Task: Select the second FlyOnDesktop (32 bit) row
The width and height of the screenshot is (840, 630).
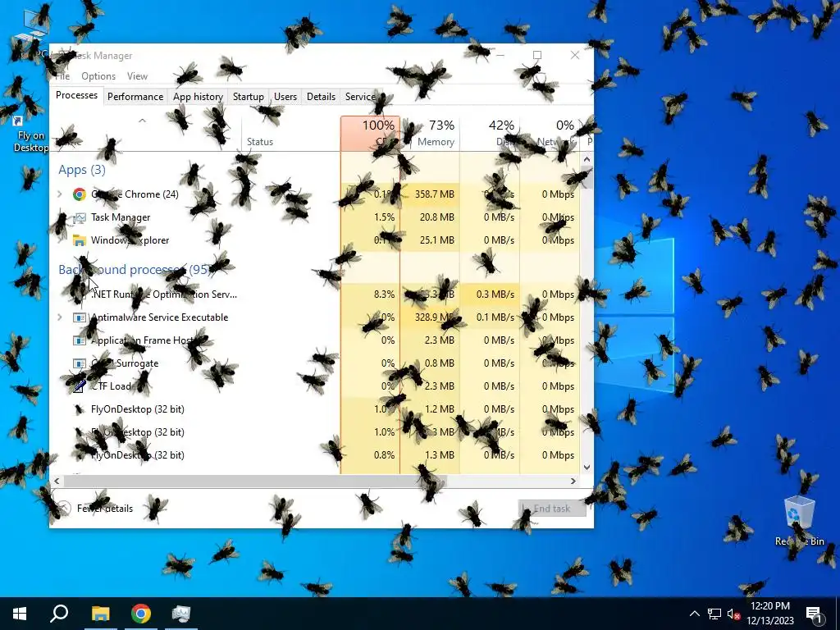Action: [314, 432]
